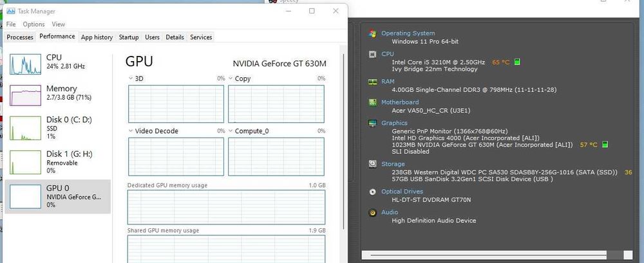Switch to the Performance tab

(57, 36)
